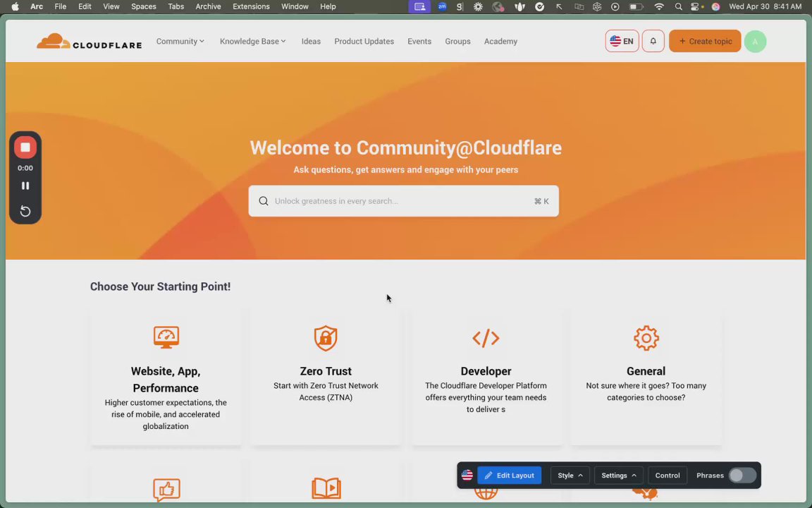Go to Ideas page
Viewport: 812px width, 508px height.
tap(311, 42)
